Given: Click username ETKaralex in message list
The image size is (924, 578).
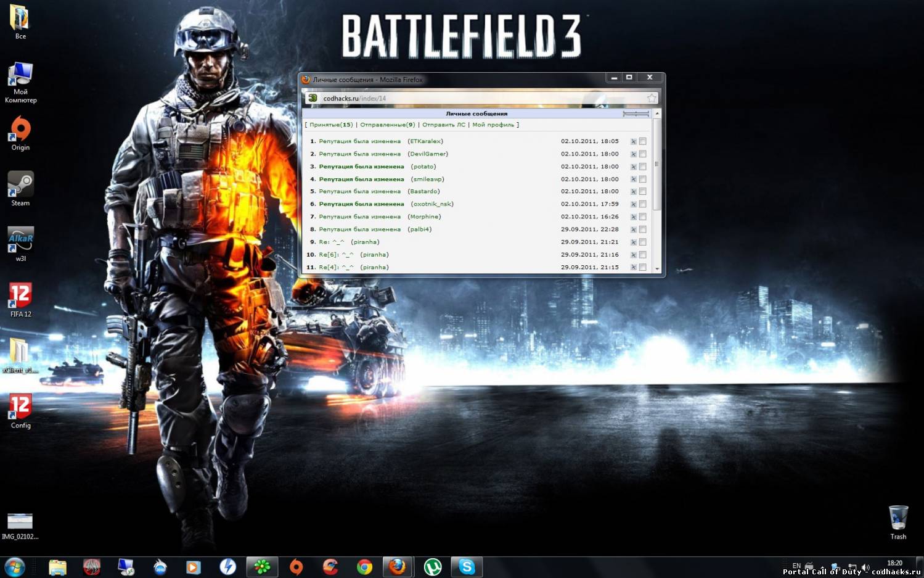Looking at the screenshot, I should [x=425, y=141].
